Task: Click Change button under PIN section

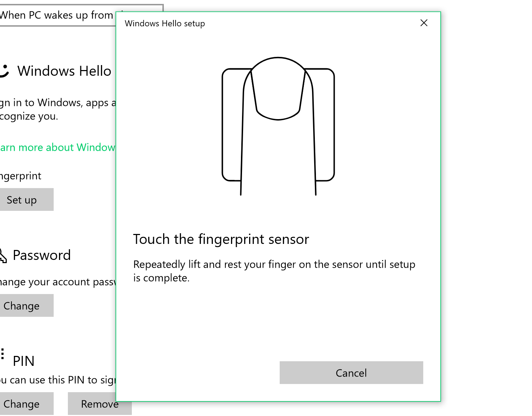Action: (x=26, y=404)
